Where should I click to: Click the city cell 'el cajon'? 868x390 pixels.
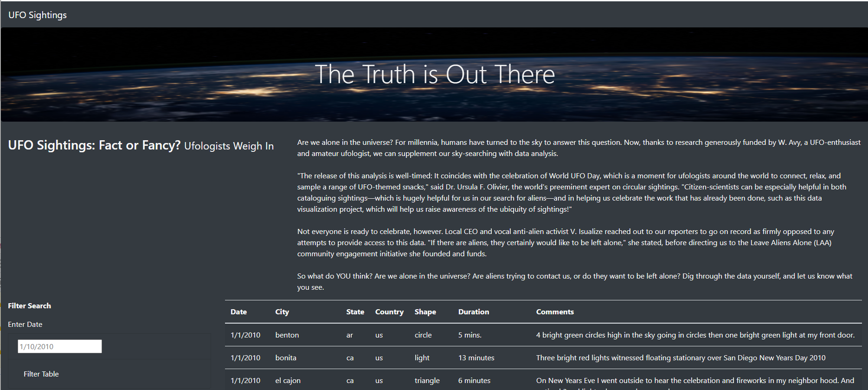288,380
